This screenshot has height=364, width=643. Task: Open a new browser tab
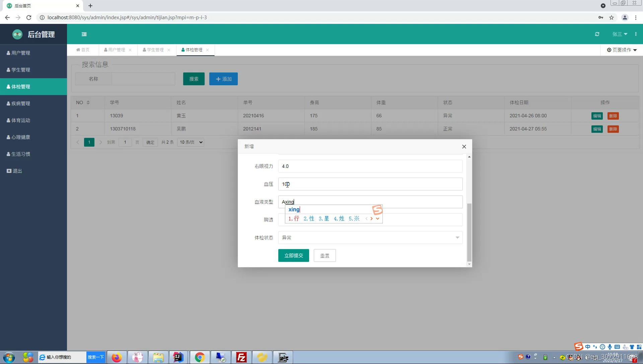90,6
